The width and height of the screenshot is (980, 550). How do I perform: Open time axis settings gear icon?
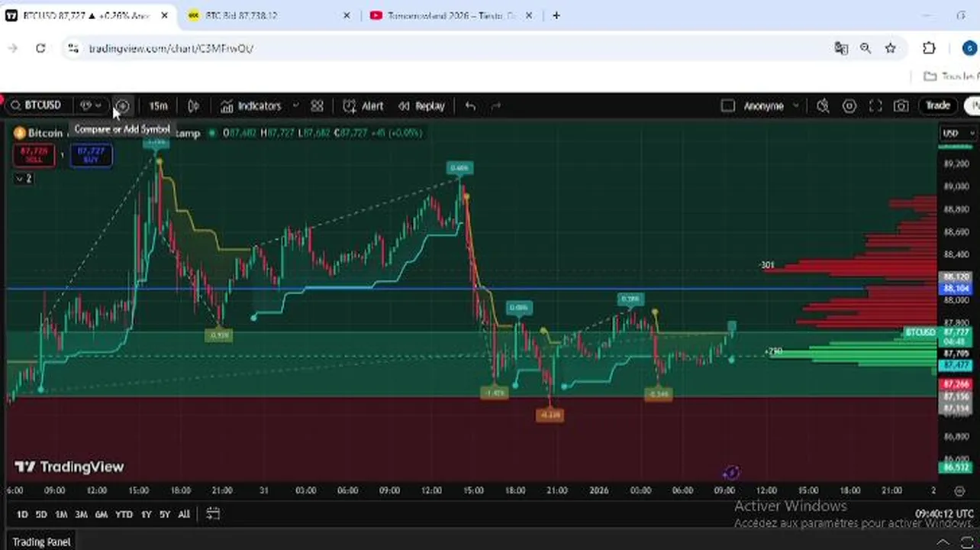tap(959, 490)
